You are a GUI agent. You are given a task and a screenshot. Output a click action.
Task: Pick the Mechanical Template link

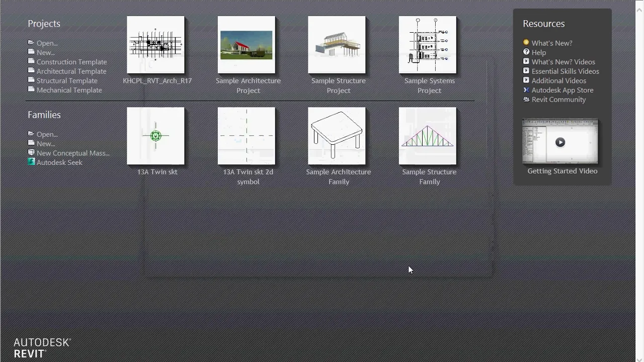click(69, 90)
